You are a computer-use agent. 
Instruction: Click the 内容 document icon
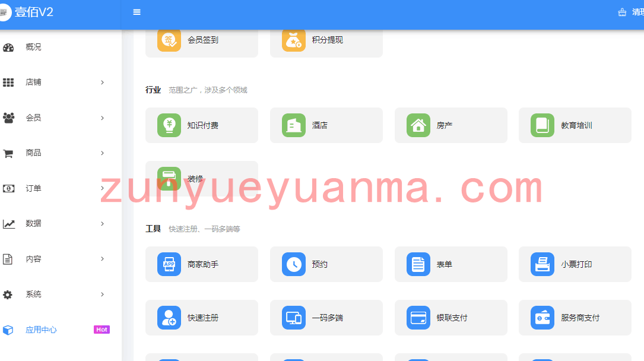pyautogui.click(x=8, y=259)
